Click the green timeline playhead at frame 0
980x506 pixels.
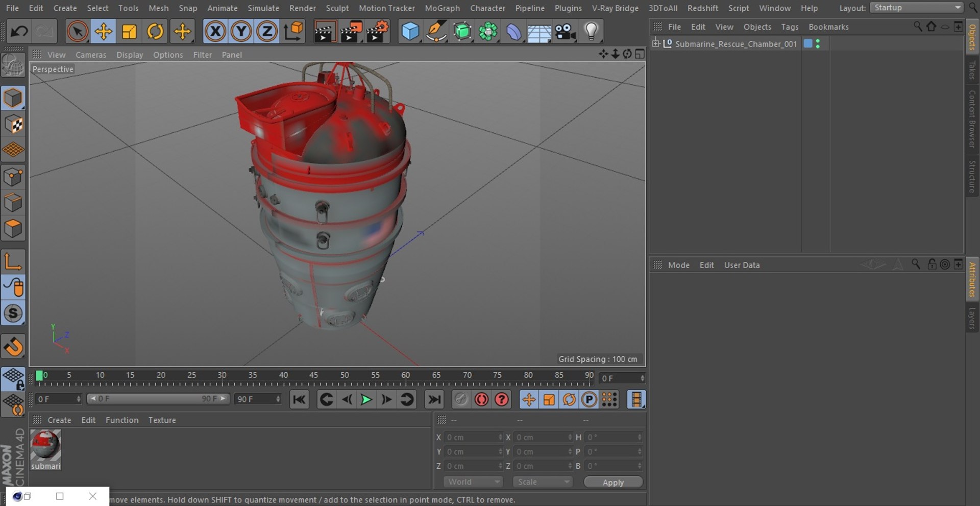pyautogui.click(x=39, y=376)
